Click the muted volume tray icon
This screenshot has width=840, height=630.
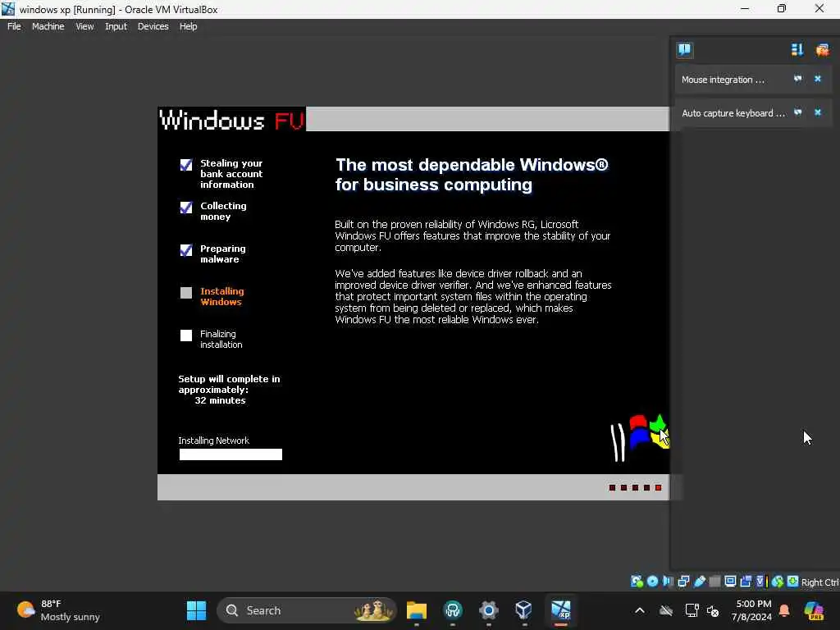pyautogui.click(x=713, y=610)
